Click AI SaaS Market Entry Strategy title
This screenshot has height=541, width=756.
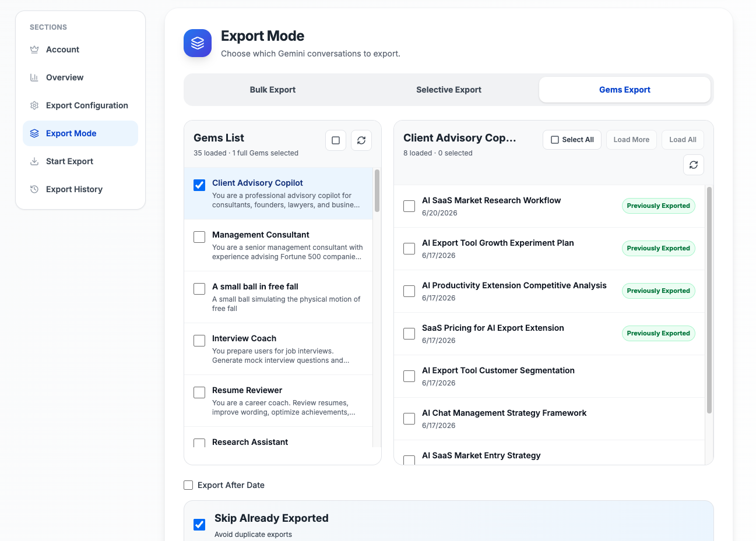click(481, 455)
